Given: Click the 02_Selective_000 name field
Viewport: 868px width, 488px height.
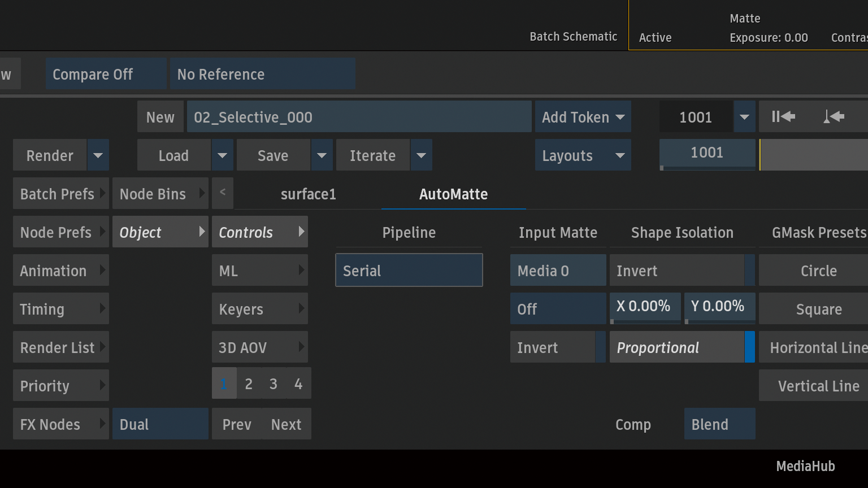Looking at the screenshot, I should pos(359,117).
